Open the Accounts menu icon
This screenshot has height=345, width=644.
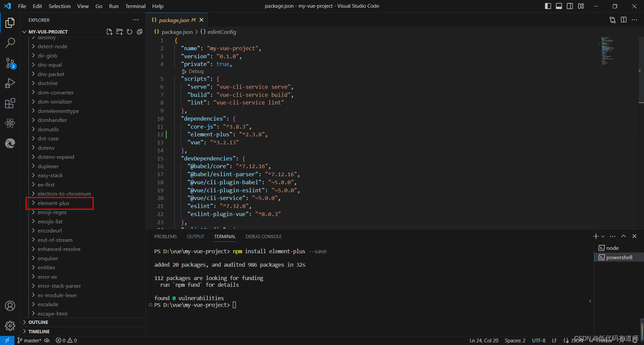point(10,306)
